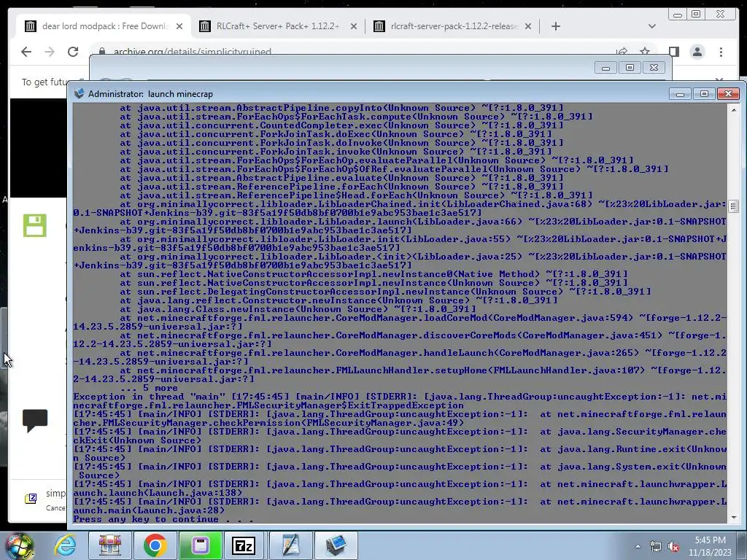Screen dimensions: 747x560
Task: Open the Windows Start menu
Action: [x=18, y=545]
